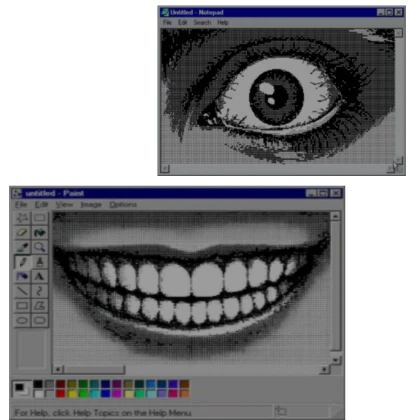Select the rectangular Select tool in Paint
The image size is (420, 420).
click(x=40, y=218)
